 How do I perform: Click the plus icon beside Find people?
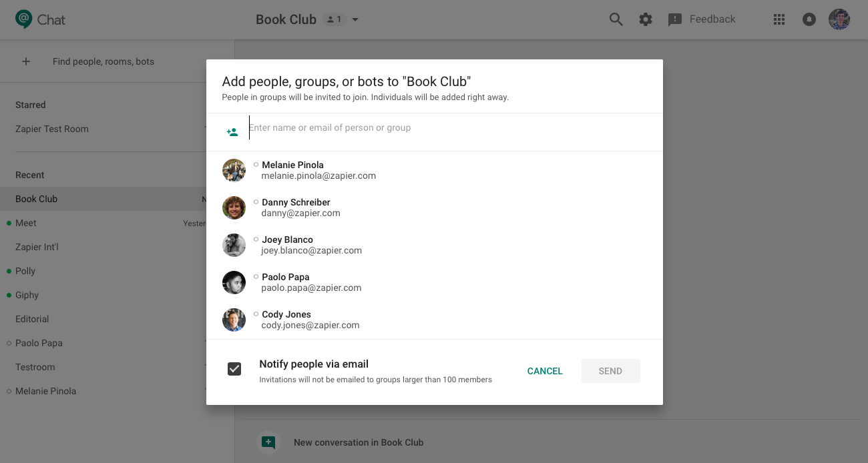tap(26, 61)
